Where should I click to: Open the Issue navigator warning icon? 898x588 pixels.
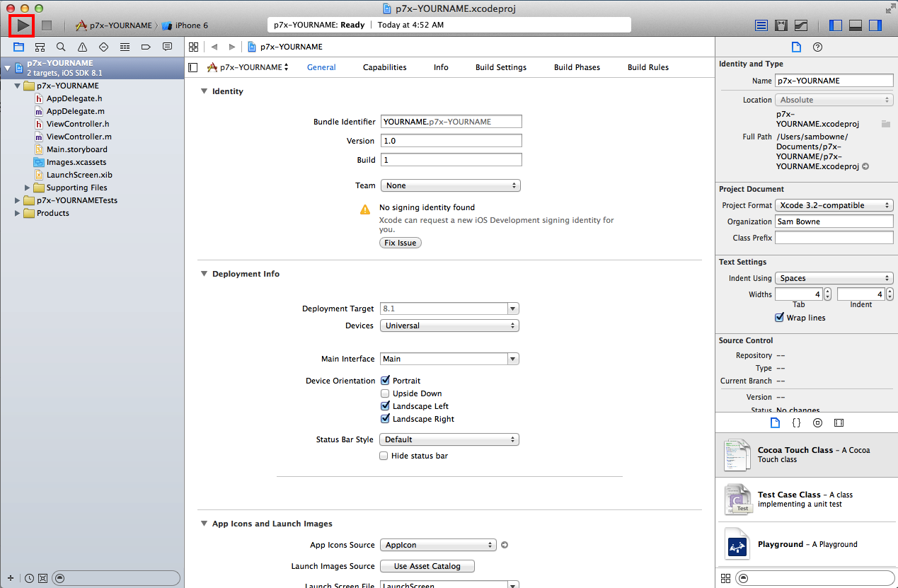82,47
